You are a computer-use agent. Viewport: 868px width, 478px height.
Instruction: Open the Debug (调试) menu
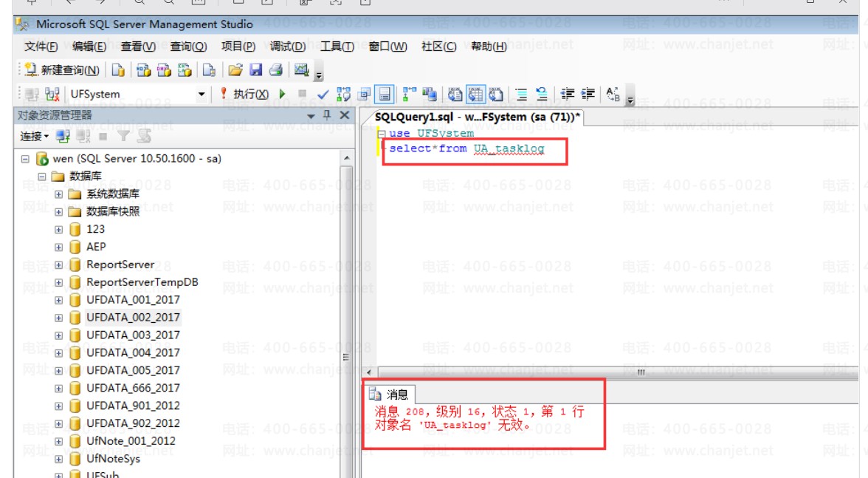click(287, 47)
